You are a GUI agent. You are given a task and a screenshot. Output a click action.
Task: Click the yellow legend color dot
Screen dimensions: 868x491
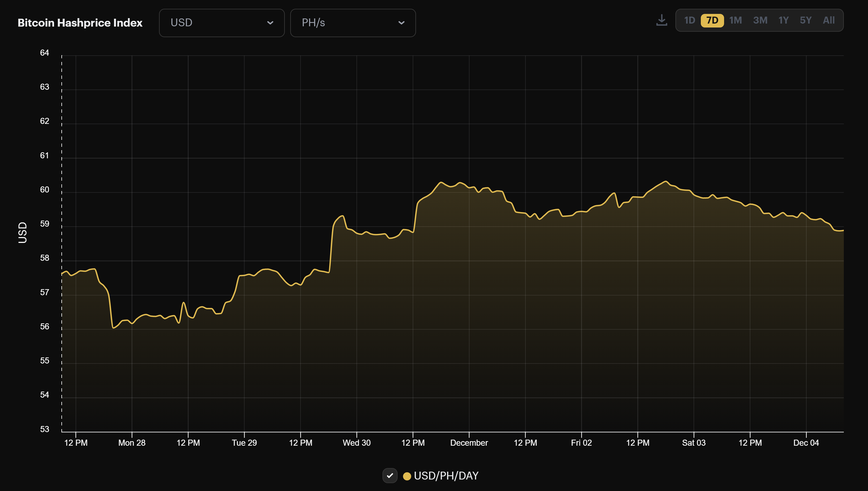[407, 476]
